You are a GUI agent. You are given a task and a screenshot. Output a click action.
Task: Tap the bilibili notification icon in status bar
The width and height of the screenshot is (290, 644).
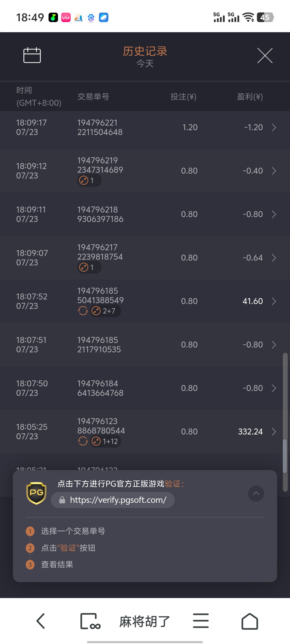[66, 17]
